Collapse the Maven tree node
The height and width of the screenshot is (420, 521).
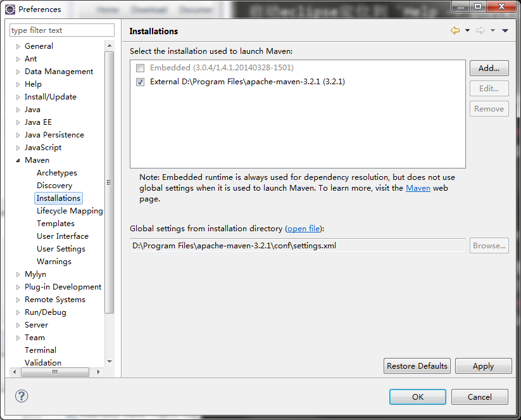pyautogui.click(x=18, y=160)
